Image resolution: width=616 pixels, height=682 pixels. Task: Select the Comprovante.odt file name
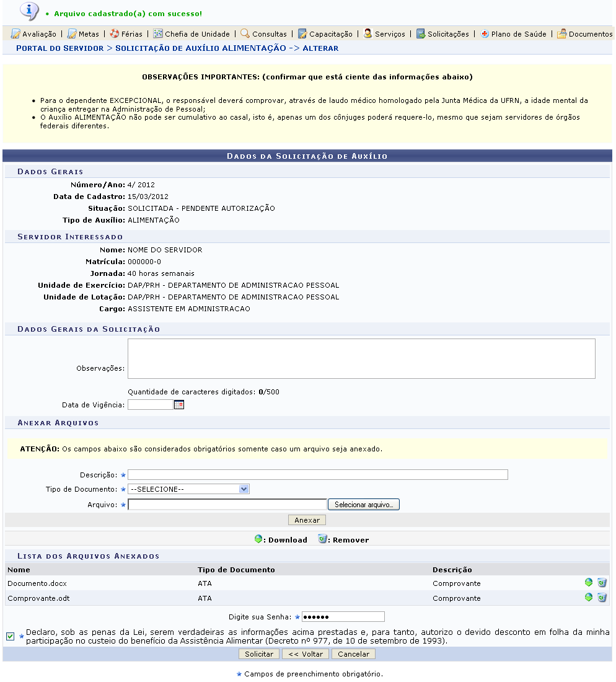click(38, 598)
